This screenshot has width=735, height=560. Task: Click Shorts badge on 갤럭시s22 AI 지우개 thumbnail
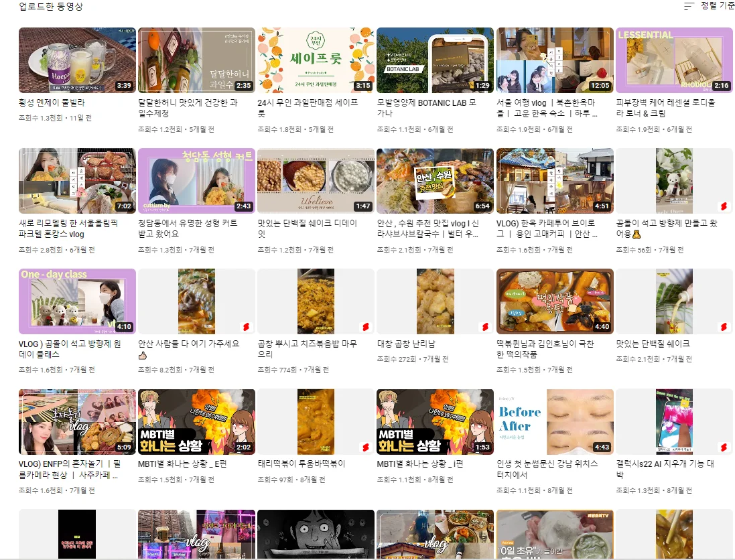[x=724, y=447]
